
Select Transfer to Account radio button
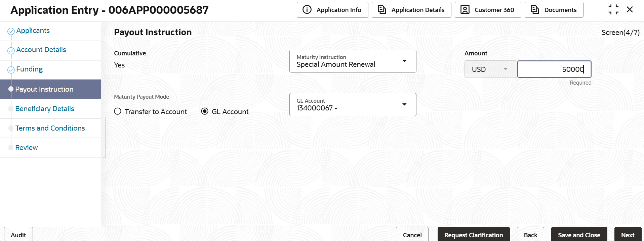click(x=118, y=111)
